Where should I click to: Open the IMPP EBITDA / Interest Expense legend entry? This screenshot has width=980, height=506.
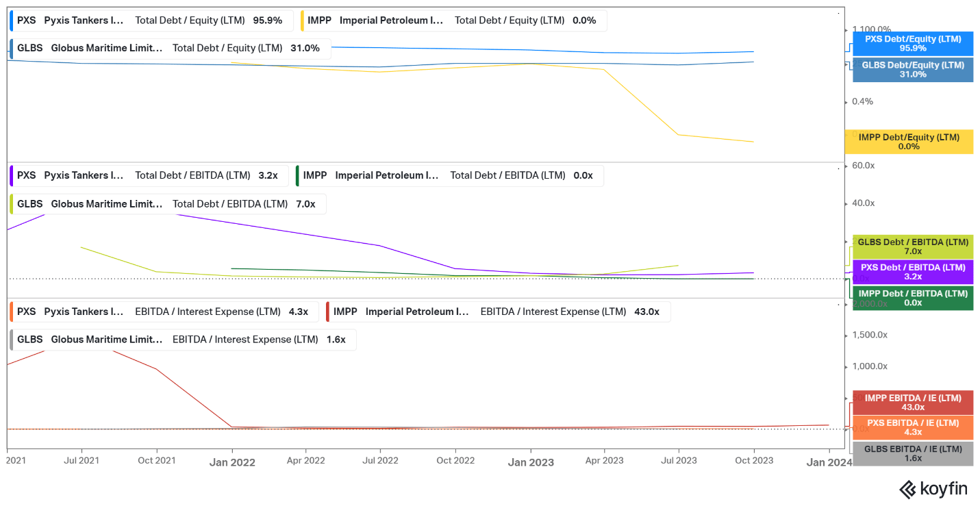498,312
